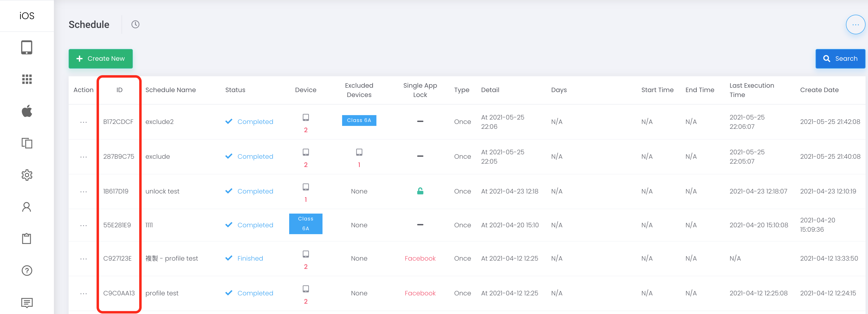
Task: Open the user account sidebar icon
Action: (27, 207)
